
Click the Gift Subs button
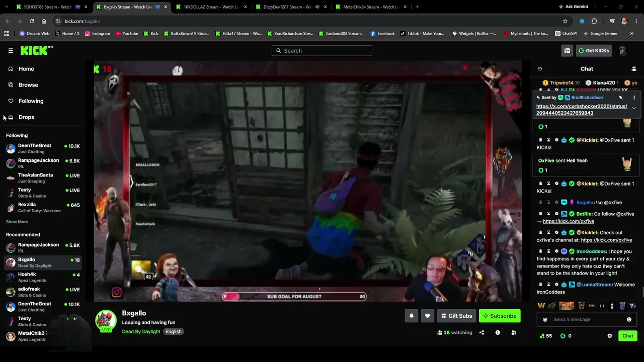pyautogui.click(x=456, y=316)
